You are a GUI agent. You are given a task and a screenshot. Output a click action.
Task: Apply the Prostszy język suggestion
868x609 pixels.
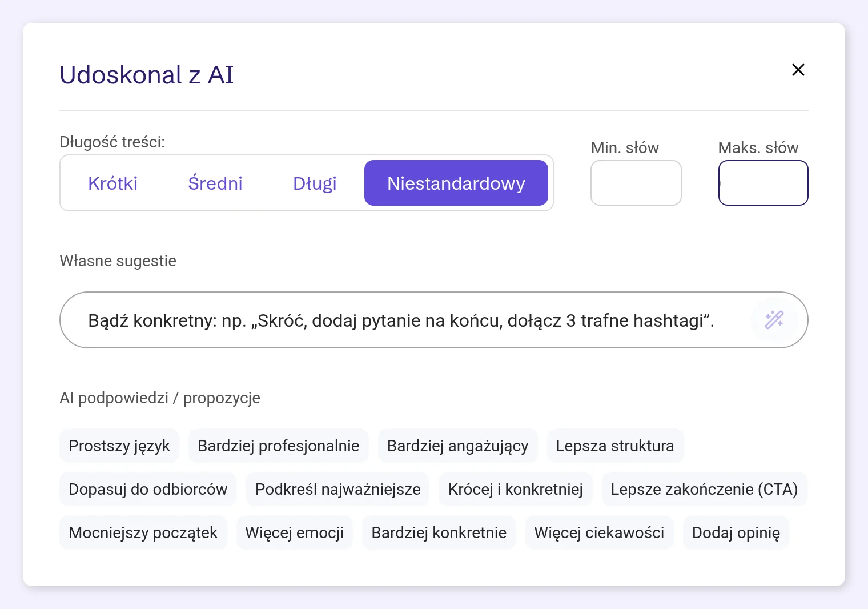coord(119,446)
